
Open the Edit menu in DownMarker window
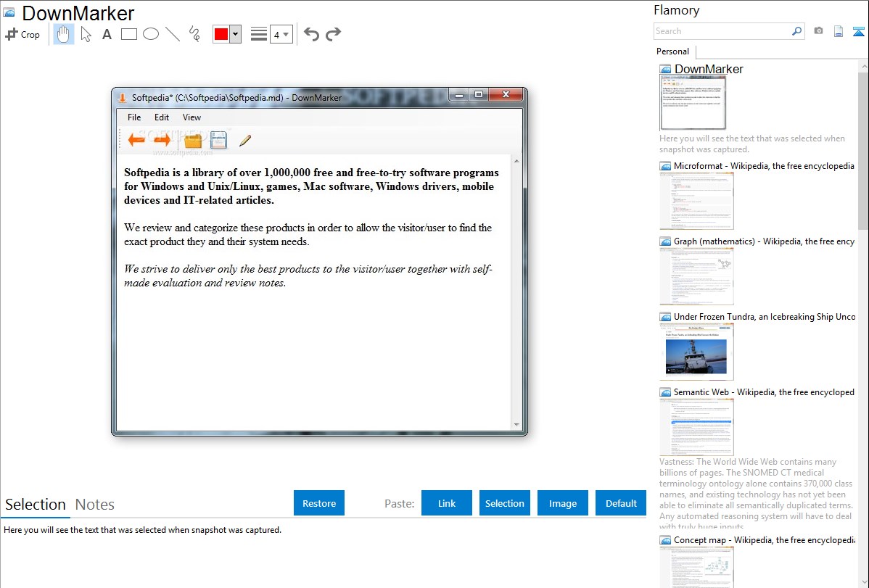pos(162,117)
